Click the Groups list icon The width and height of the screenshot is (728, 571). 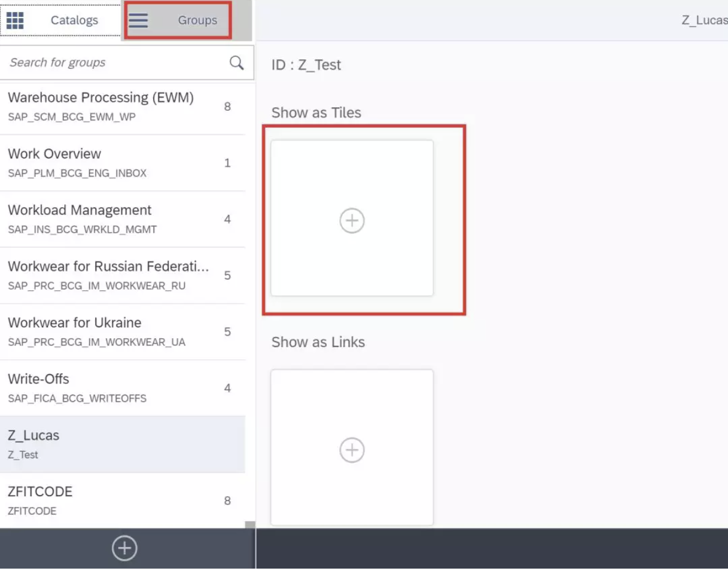click(138, 20)
